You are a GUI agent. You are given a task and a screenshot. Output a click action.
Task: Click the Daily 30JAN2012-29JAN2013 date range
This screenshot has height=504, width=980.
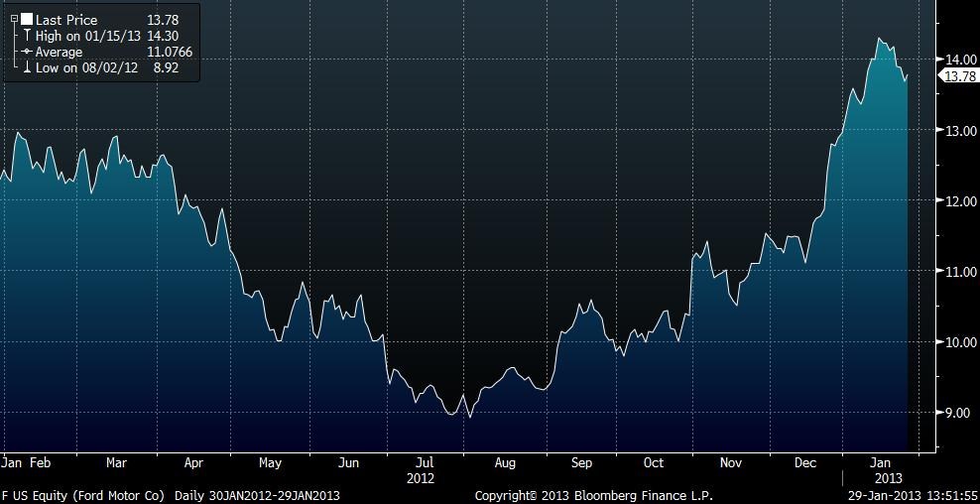click(x=257, y=494)
